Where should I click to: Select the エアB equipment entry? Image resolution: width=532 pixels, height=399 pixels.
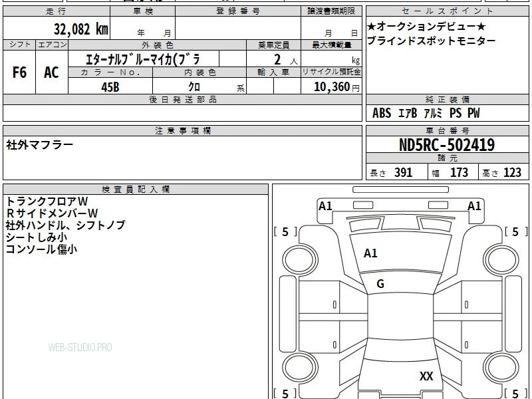[408, 113]
